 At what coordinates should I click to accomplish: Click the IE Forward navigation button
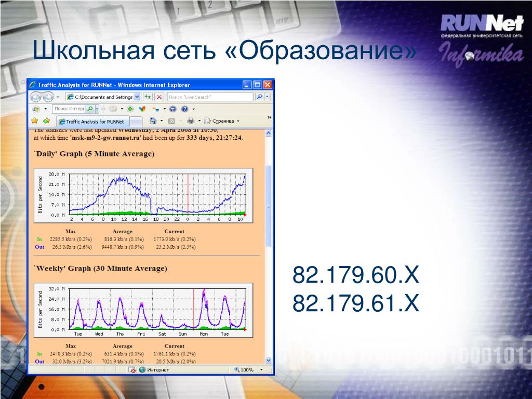tap(48, 97)
